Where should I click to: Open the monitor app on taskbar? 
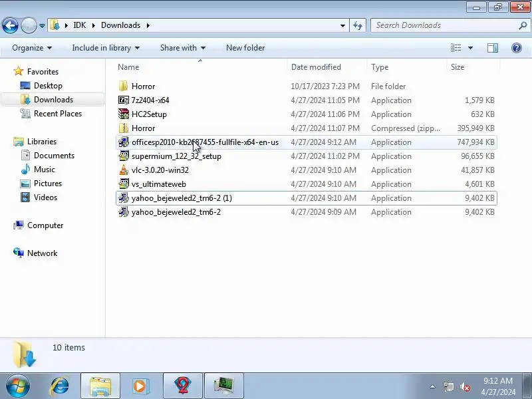(224, 386)
